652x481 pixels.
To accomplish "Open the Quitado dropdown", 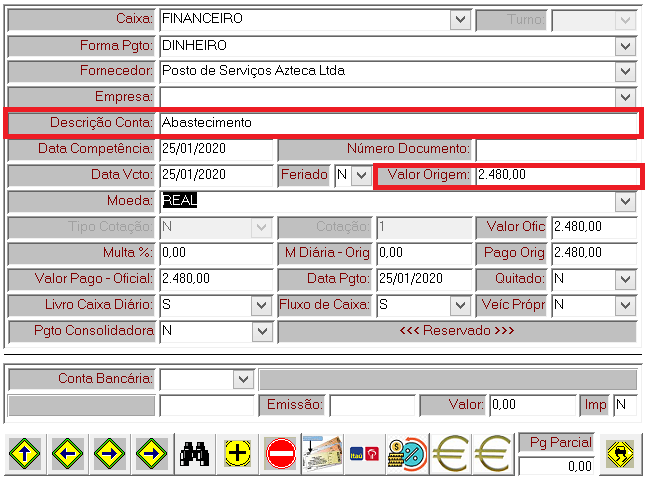I will [625, 279].
